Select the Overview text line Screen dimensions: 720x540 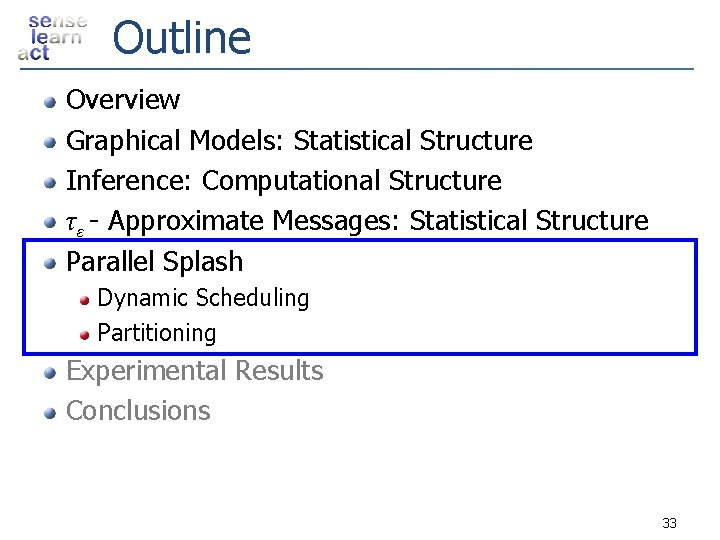122,100
